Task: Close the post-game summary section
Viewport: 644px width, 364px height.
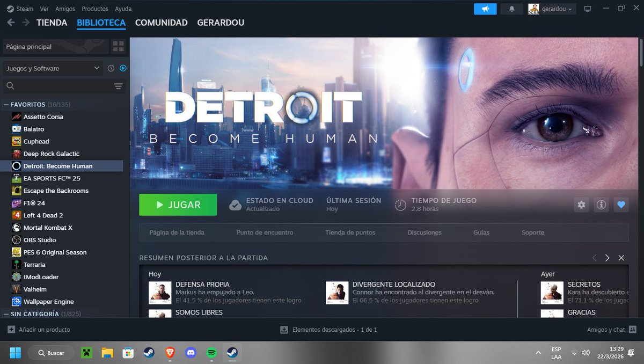Action: click(x=621, y=258)
